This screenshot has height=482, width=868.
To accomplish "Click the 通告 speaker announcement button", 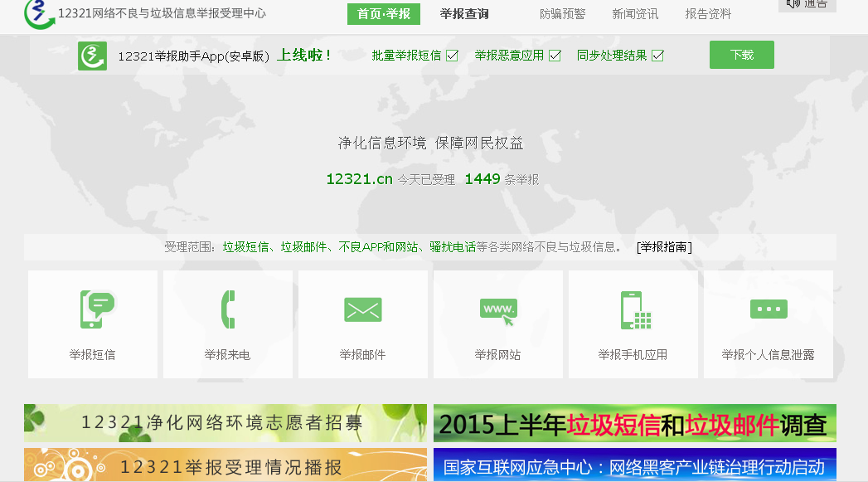I will click(x=806, y=4).
